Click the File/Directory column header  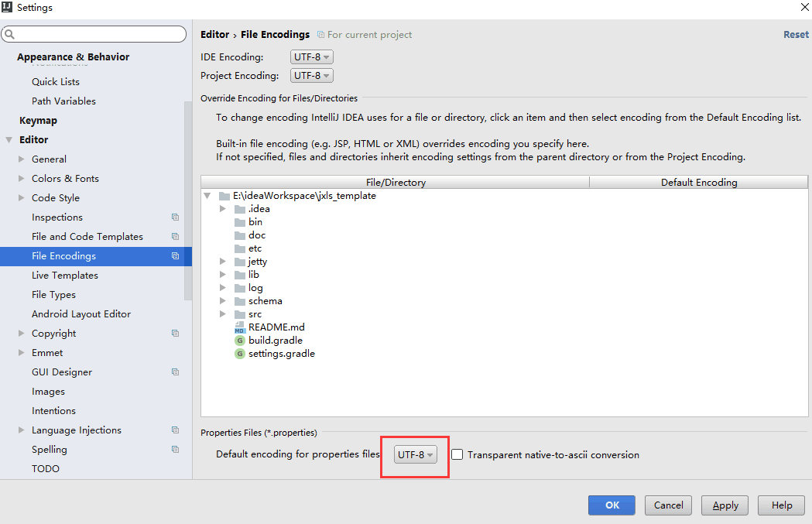click(x=395, y=182)
